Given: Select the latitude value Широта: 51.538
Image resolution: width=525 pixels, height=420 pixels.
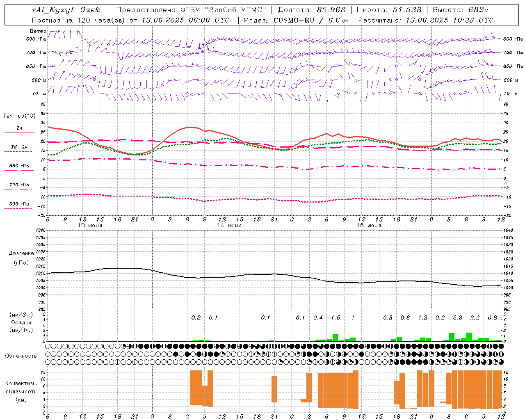Looking at the screenshot, I should pyautogui.click(x=389, y=10).
